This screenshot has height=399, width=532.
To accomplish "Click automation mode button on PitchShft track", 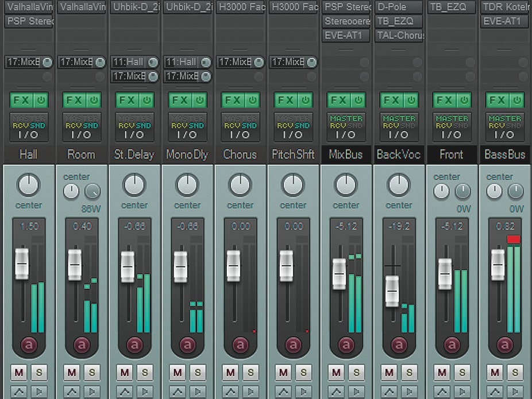I will [294, 345].
